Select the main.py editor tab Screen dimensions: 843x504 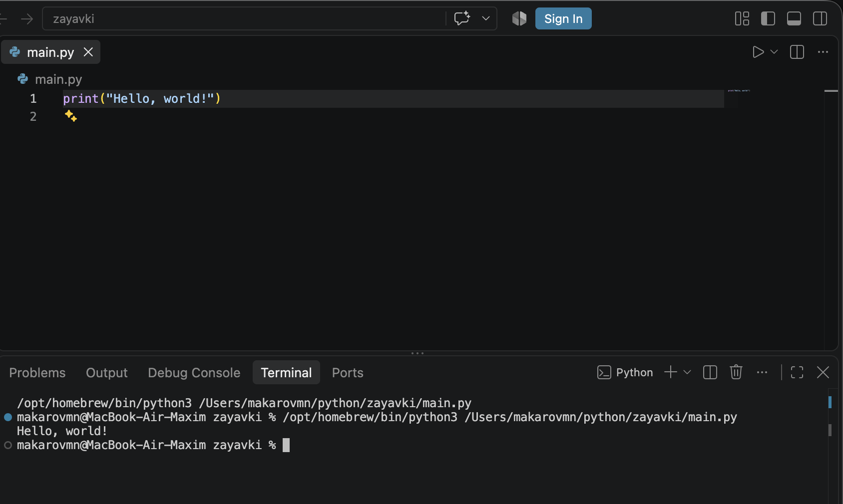(x=50, y=52)
